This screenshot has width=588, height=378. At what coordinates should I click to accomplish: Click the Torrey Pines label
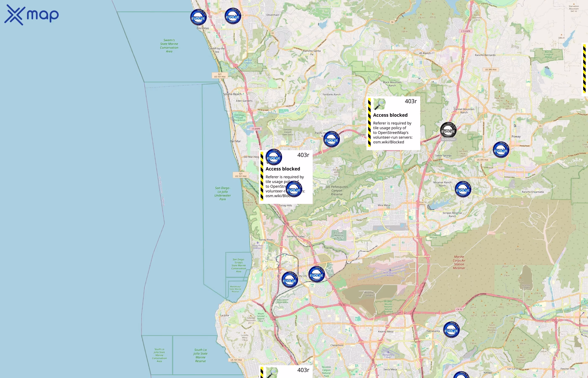click(266, 240)
